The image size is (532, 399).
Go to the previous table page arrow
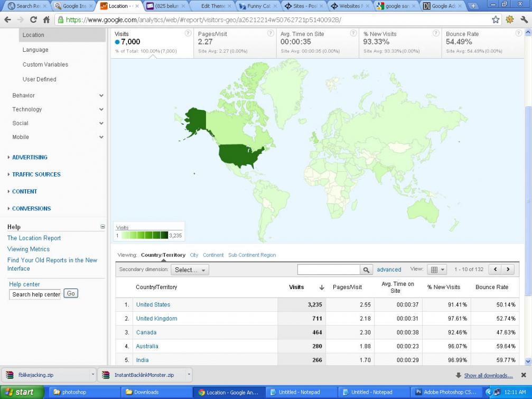coord(496,270)
